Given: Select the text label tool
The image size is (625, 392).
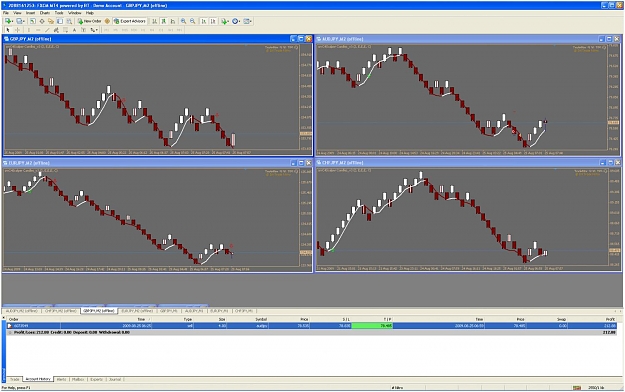Looking at the screenshot, I should click(x=83, y=30).
